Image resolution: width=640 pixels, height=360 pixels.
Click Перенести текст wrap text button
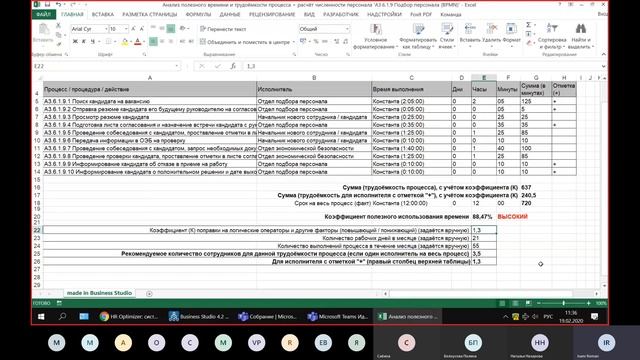223,29
